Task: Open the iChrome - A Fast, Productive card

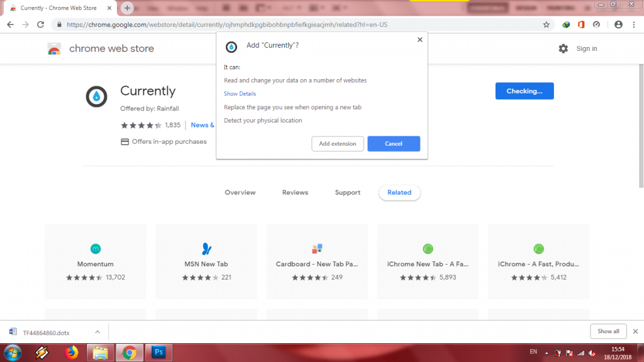Action: [538, 261]
